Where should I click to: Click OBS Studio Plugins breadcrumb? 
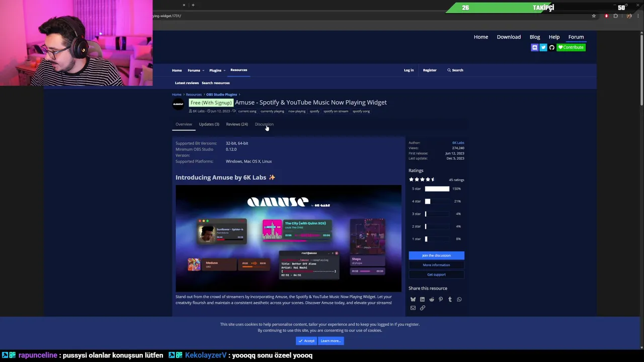(221, 95)
